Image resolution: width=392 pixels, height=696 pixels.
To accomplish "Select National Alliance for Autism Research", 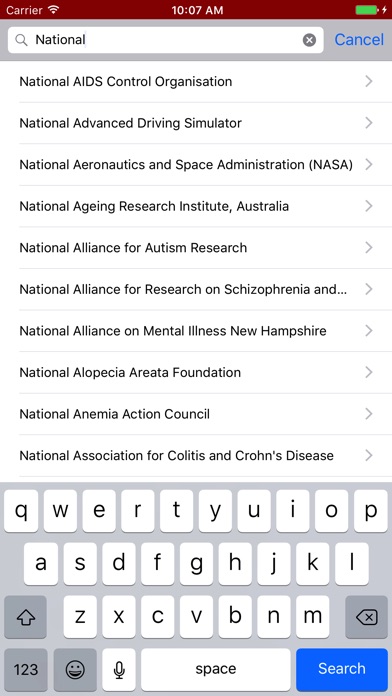I will click(x=196, y=248).
